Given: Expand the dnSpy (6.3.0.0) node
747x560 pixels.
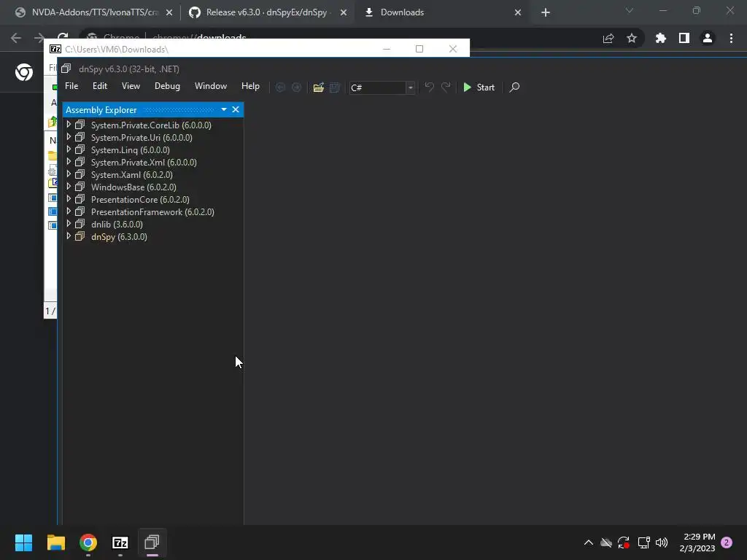Looking at the screenshot, I should pos(69,236).
